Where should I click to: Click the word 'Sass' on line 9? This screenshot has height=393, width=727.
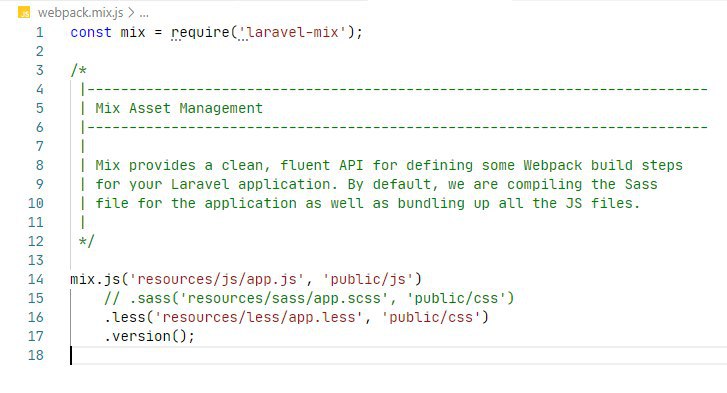point(641,184)
